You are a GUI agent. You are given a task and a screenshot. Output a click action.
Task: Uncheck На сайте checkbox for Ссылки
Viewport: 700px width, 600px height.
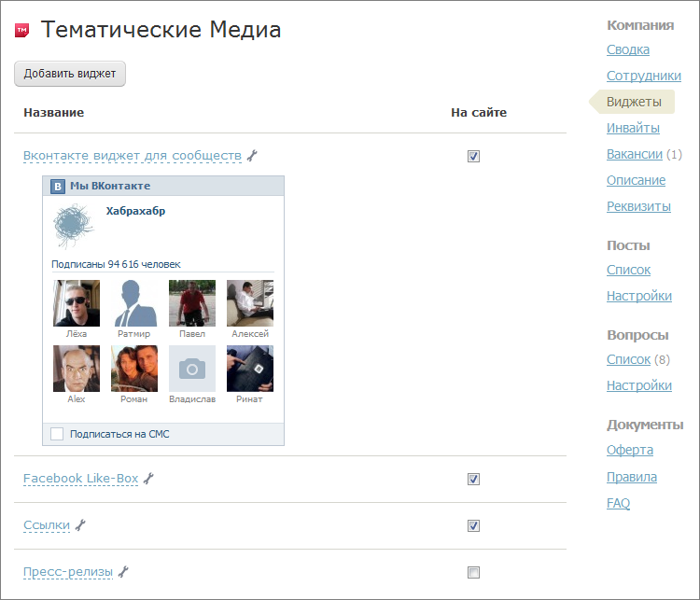(473, 526)
